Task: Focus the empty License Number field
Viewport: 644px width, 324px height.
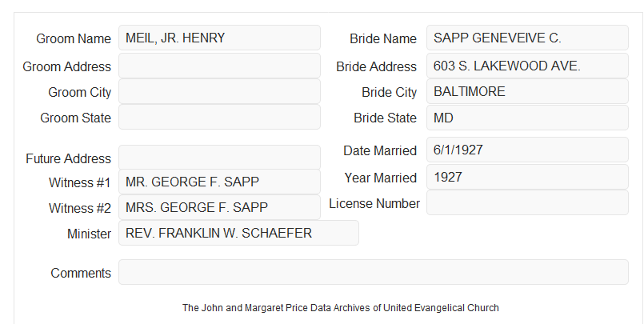Action: point(527,202)
